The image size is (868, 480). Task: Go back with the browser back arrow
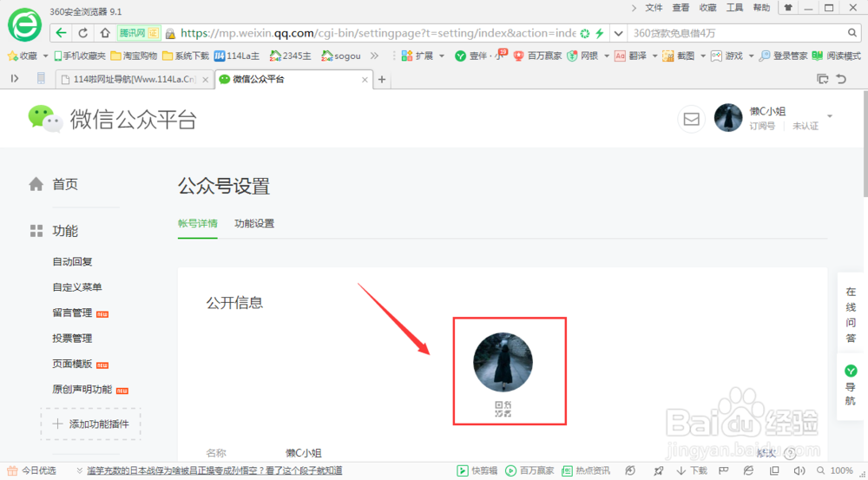point(61,33)
